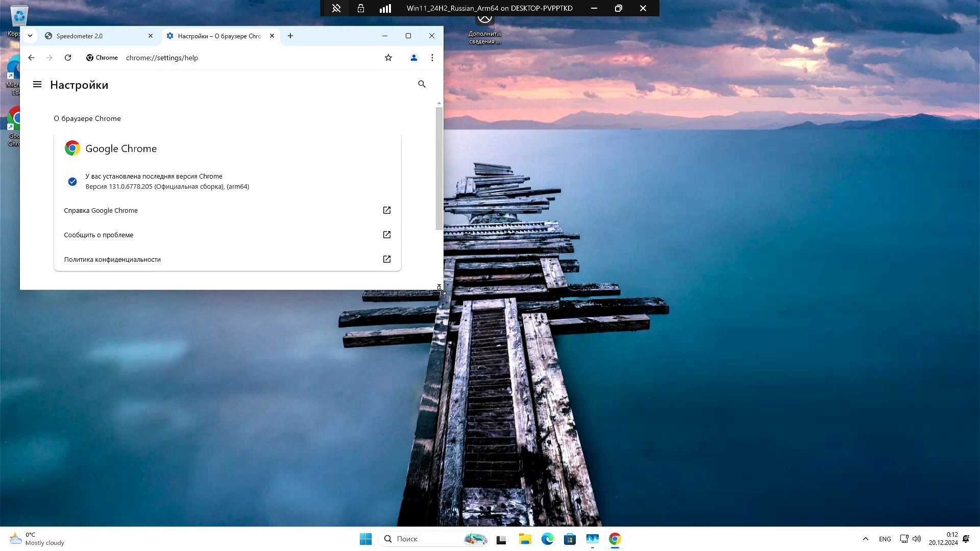The height and width of the screenshot is (551, 980).
Task: Open the Chrome profile icon
Action: click(414, 58)
